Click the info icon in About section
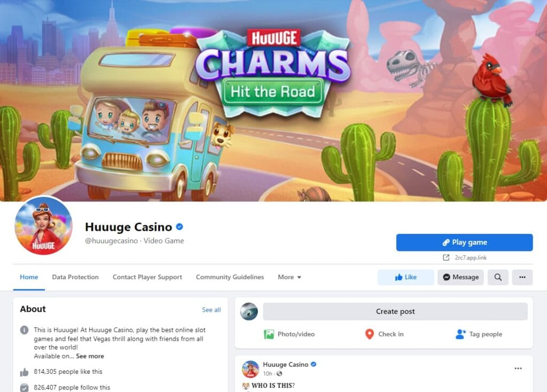Image resolution: width=547 pixels, height=392 pixels. [24, 330]
